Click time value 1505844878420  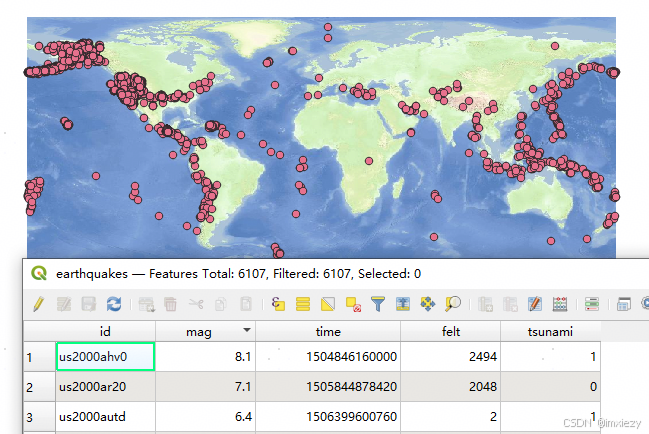351,386
